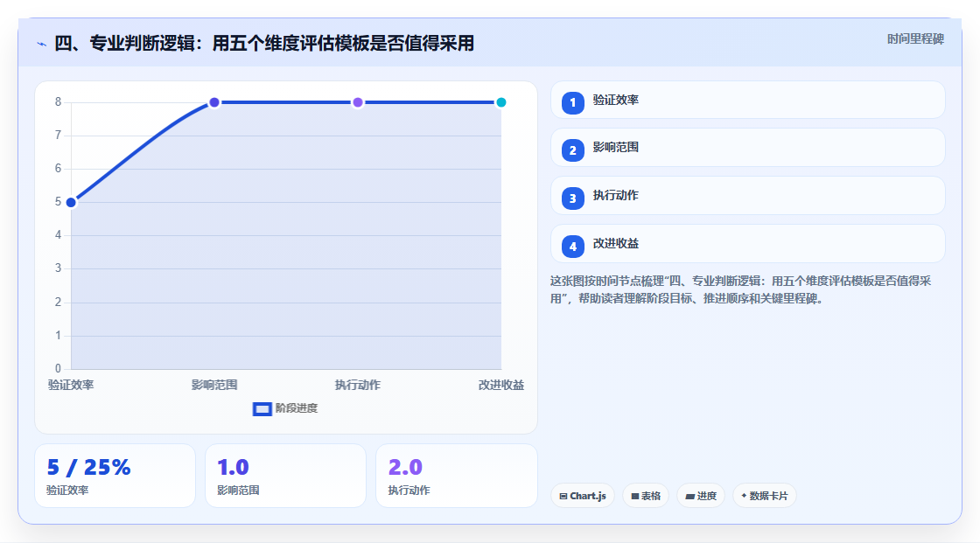Click the small icon before the section heading
The height and width of the screenshot is (543, 980).
click(42, 44)
